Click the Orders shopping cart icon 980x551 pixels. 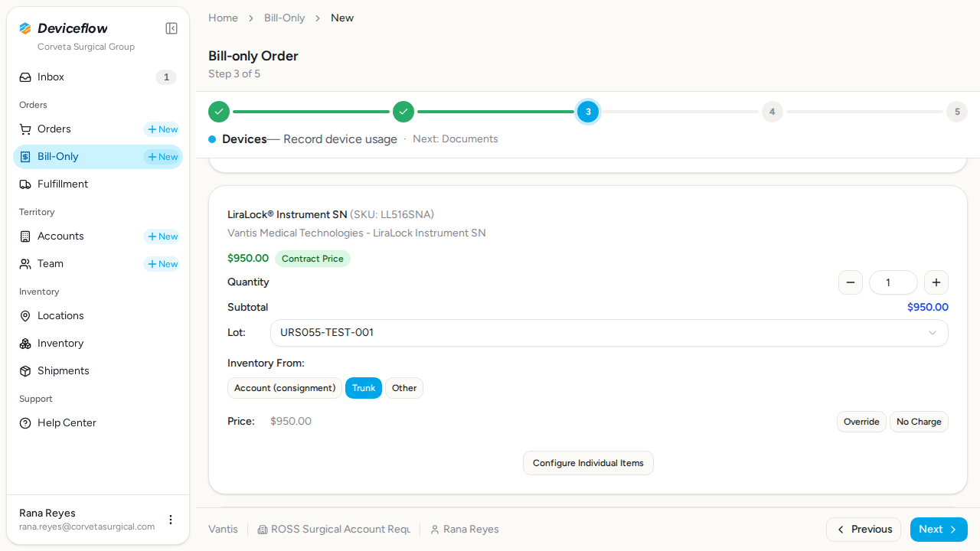25,129
